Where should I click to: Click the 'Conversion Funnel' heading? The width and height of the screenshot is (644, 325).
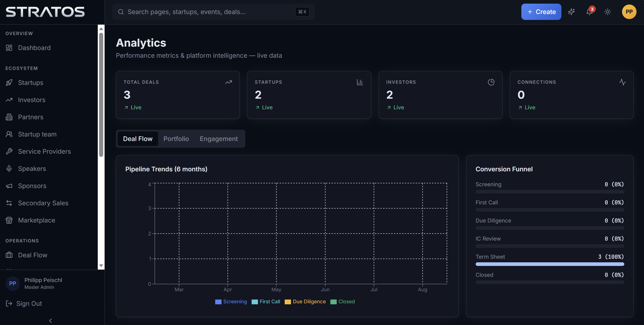[x=504, y=169]
